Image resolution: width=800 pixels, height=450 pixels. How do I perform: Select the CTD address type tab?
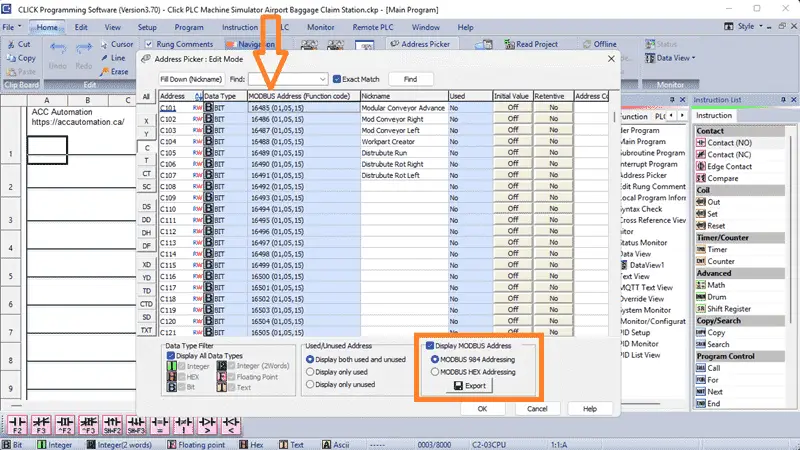(x=146, y=304)
